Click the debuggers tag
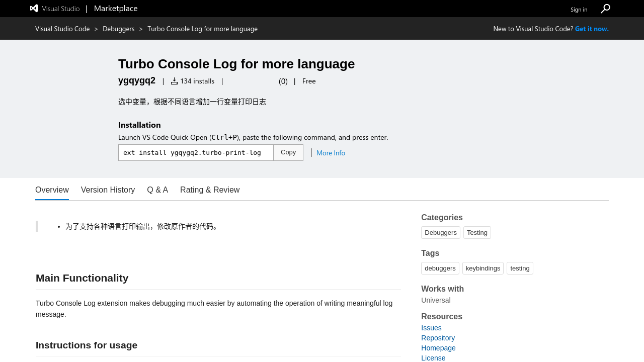The width and height of the screenshot is (644, 362). pos(440,268)
